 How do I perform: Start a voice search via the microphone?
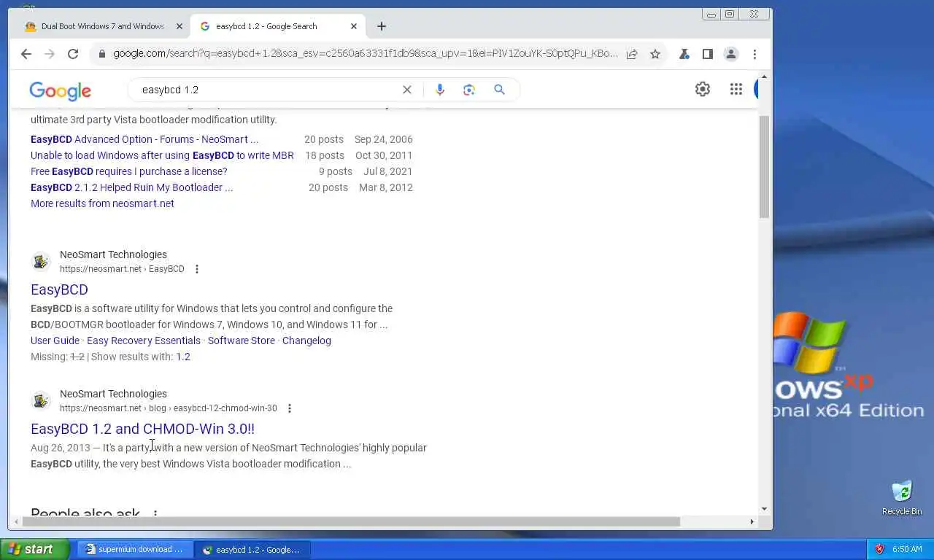[x=439, y=90]
